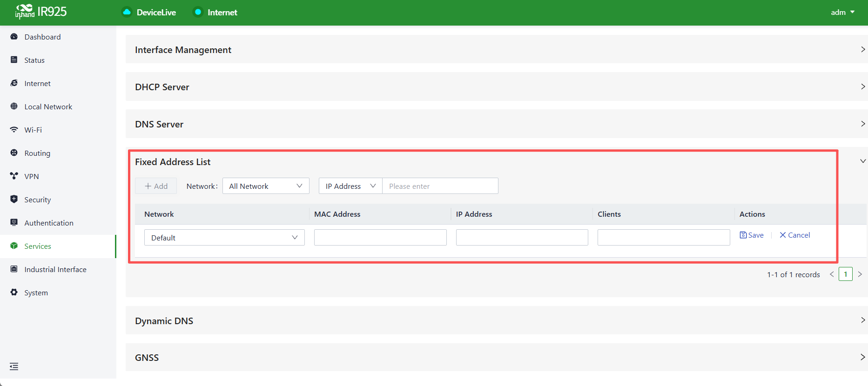This screenshot has width=868, height=386.
Task: Open the Default network dropdown in table row
Action: [x=224, y=238]
